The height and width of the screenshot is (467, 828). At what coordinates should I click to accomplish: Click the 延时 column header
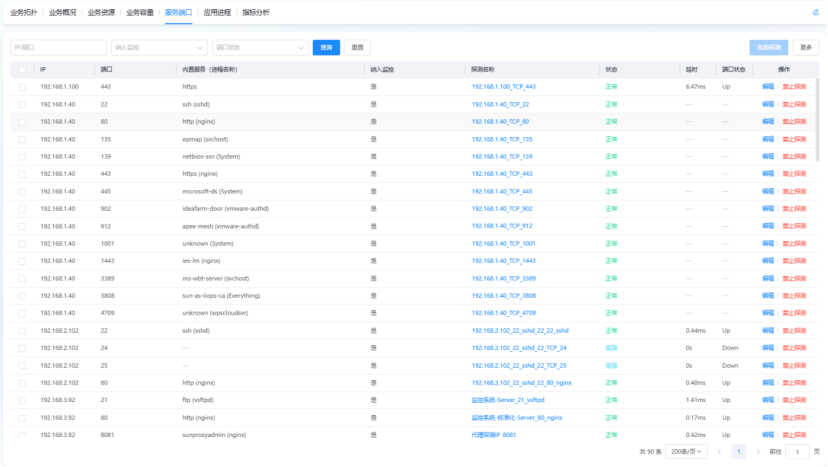[692, 69]
